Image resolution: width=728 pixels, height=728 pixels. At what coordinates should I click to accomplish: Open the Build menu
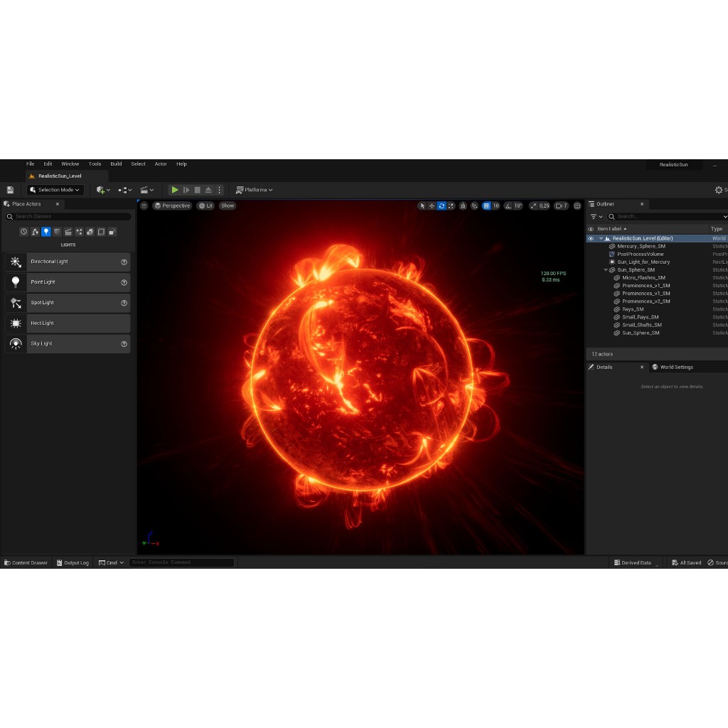(116, 164)
